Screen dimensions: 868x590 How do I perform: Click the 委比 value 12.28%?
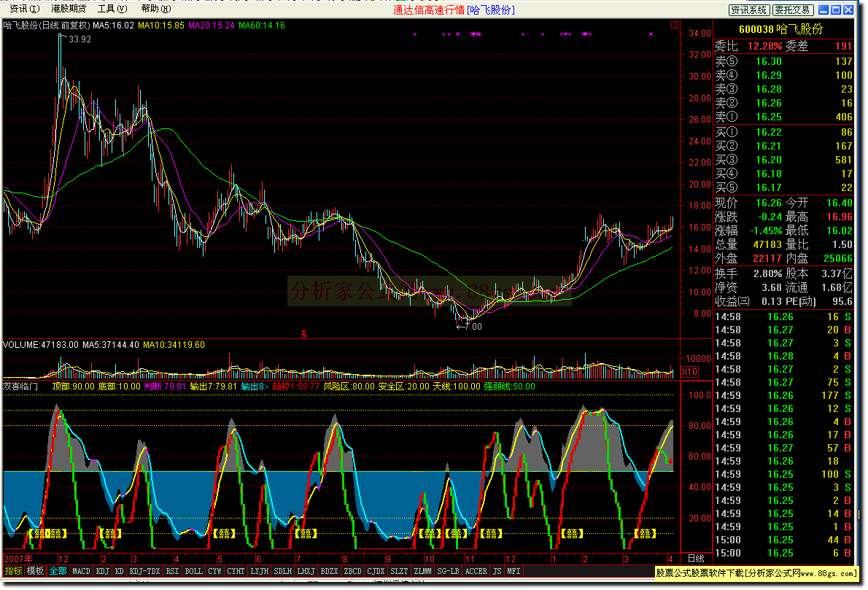(x=765, y=47)
